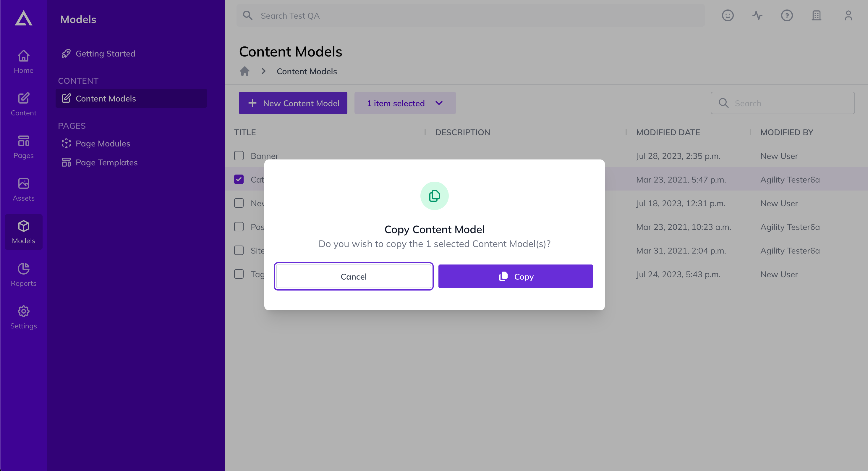Open the help question mark icon
Screen dimensions: 868x471
coord(787,15)
